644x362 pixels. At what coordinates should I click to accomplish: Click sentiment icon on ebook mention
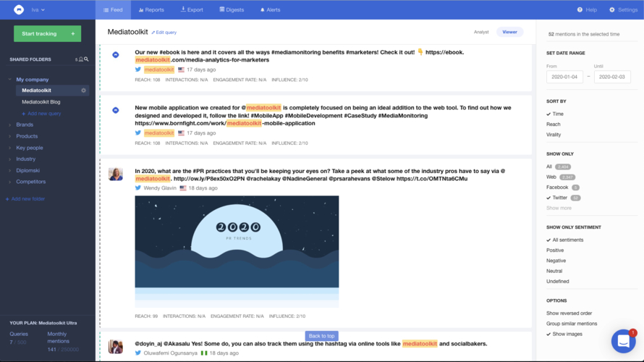coord(116,54)
